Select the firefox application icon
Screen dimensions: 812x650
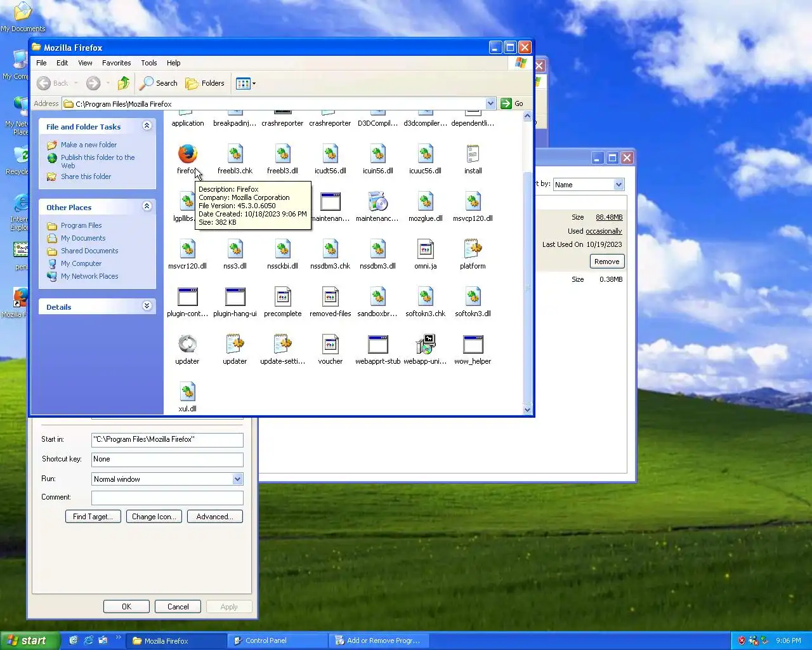tap(187, 154)
